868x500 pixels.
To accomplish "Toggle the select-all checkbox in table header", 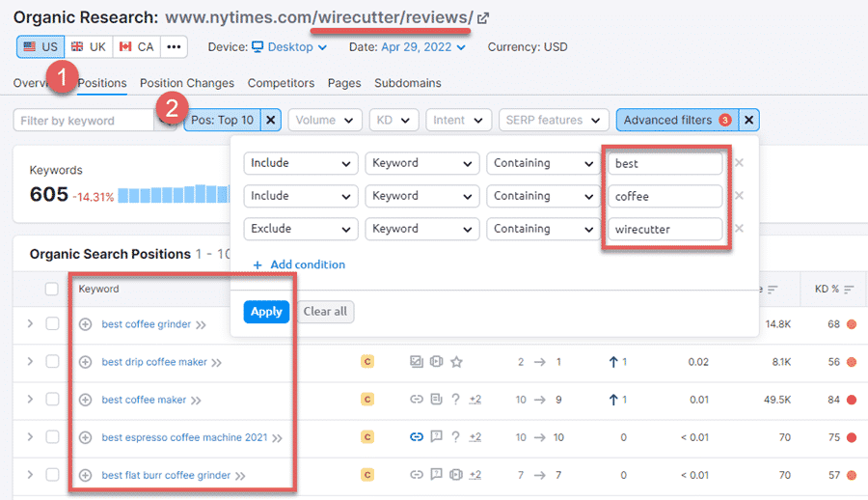I will click(52, 289).
